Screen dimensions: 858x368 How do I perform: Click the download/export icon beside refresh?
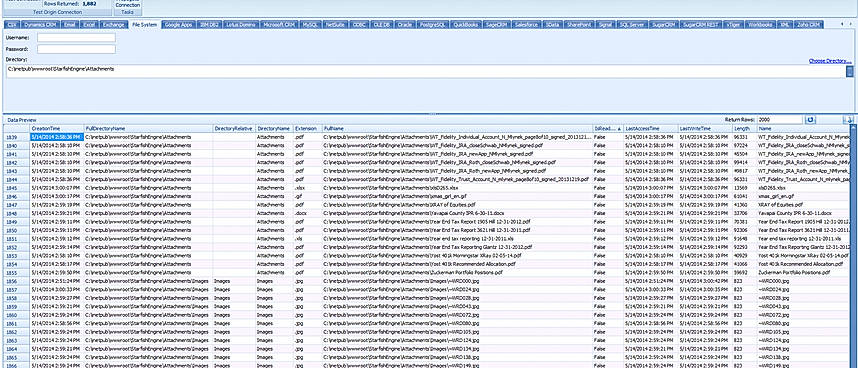[x=848, y=119]
